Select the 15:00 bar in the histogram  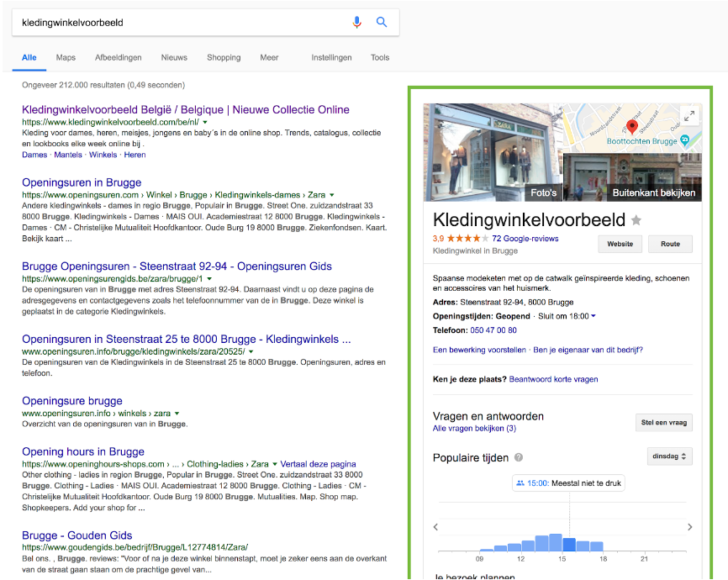click(x=569, y=543)
